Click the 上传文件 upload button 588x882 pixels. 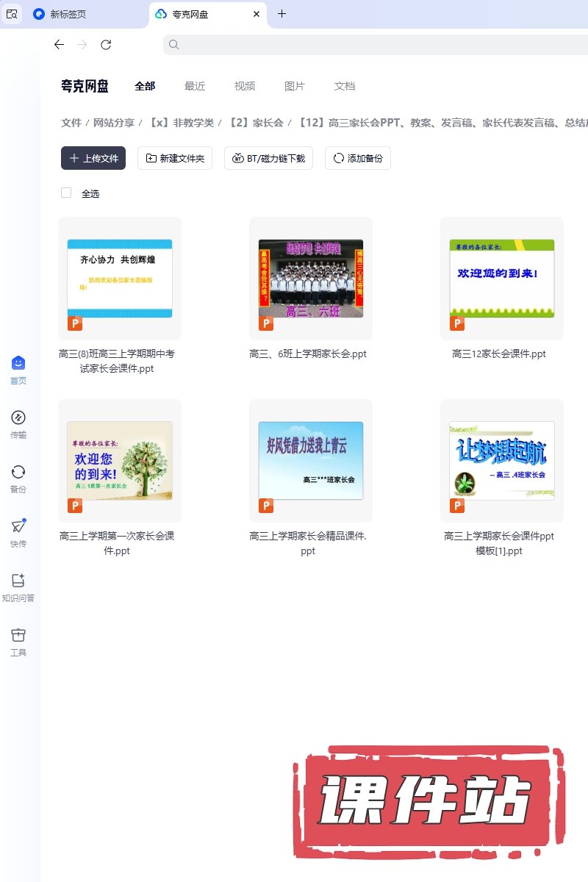pos(93,158)
